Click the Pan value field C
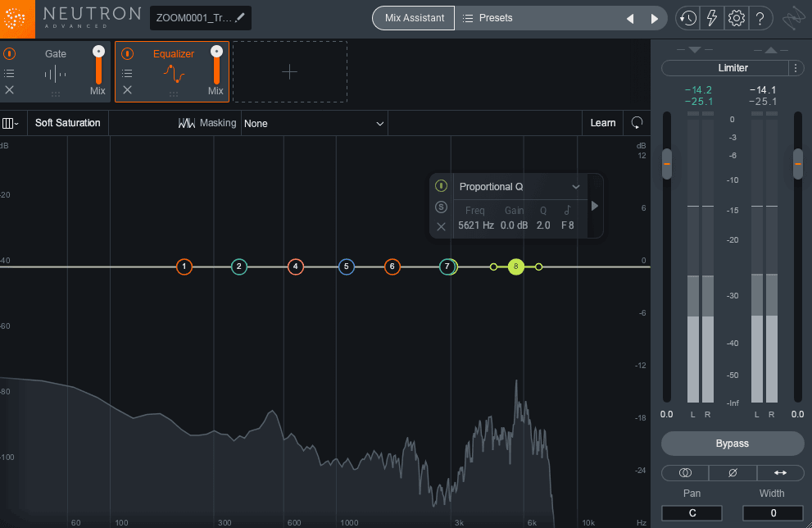812x528 pixels. point(692,513)
